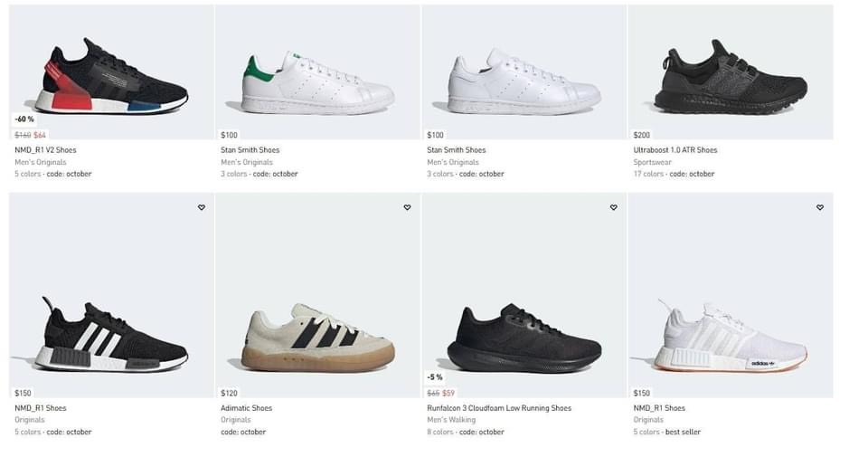Open the Ultraboost 1.0 ATR Shoes link
Screen dimensions: 868x457
click(x=675, y=150)
